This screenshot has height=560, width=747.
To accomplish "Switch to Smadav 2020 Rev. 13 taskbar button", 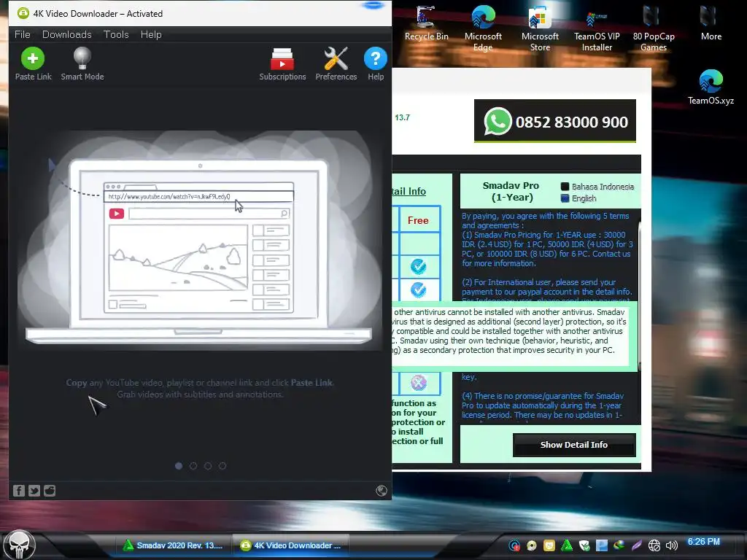I will click(x=174, y=545).
